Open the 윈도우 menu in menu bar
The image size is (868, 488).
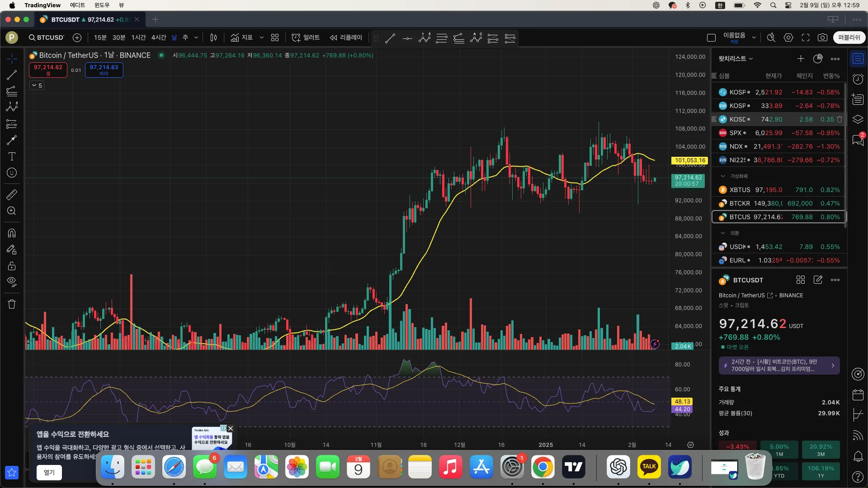[102, 5]
